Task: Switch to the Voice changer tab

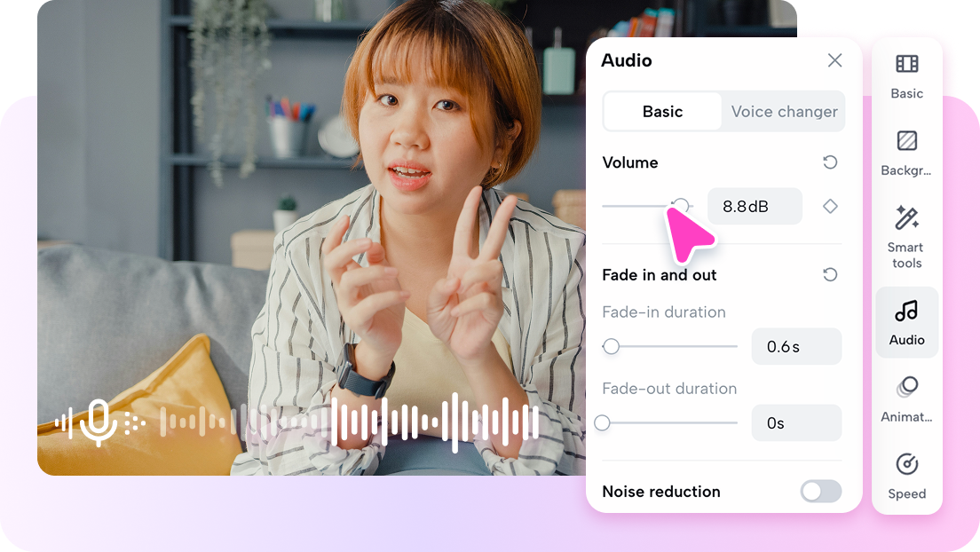Action: tap(785, 111)
